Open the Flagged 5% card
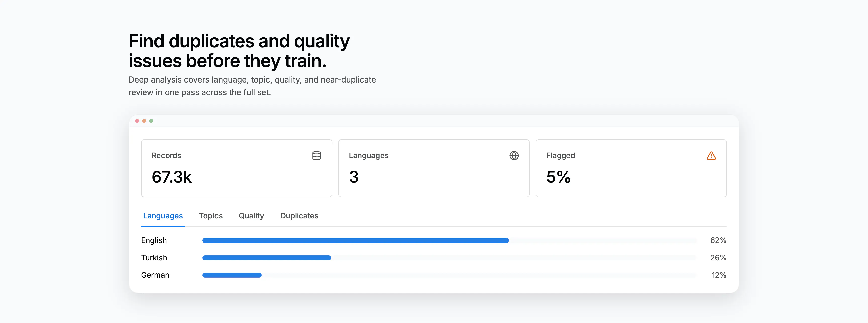 pos(631,168)
